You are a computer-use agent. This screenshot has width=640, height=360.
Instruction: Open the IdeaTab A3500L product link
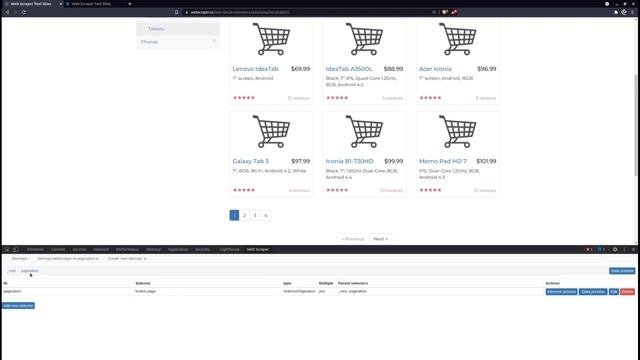click(x=349, y=69)
